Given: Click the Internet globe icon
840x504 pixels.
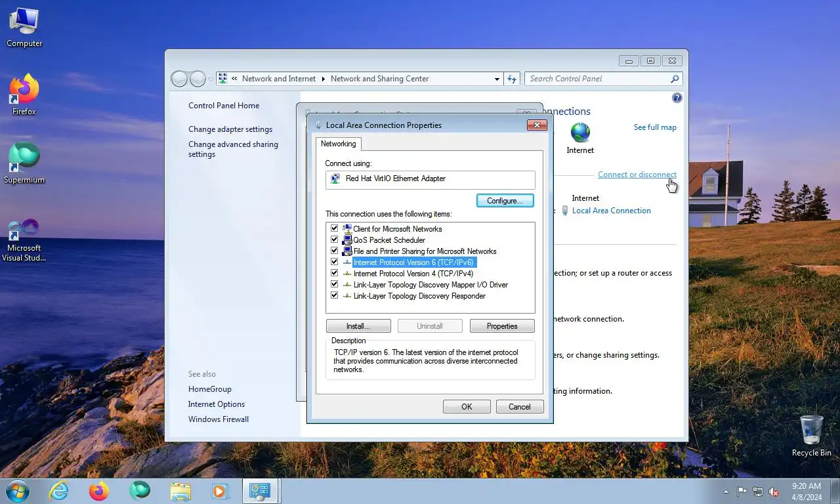Looking at the screenshot, I should coord(580,133).
